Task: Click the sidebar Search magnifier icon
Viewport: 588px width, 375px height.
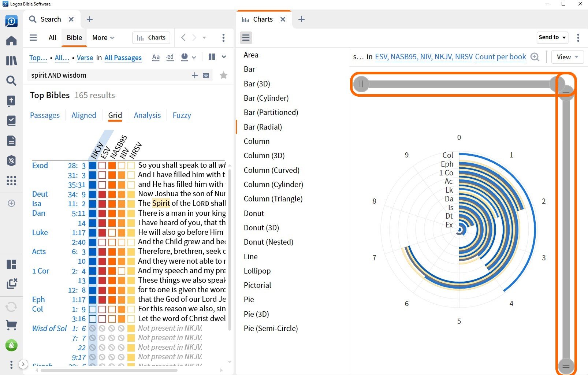Action: (x=11, y=81)
